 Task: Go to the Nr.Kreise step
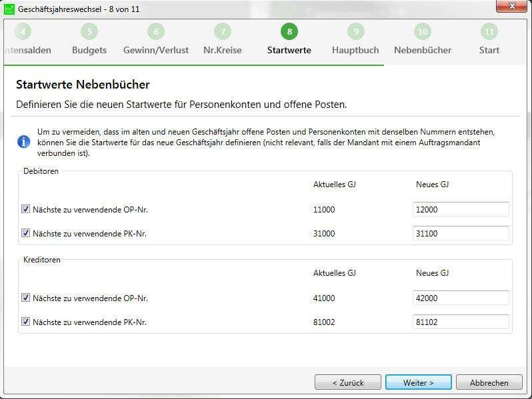(223, 50)
